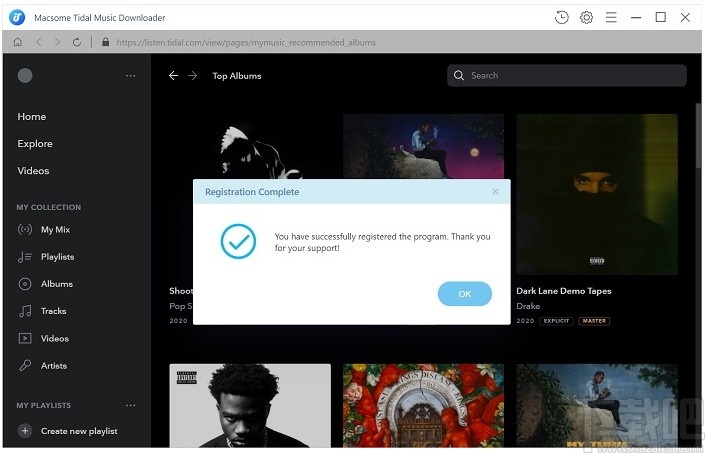Screen dimensions: 707x453
Task: Click the MY PLAYLISTS section header
Action: pyautogui.click(x=43, y=405)
